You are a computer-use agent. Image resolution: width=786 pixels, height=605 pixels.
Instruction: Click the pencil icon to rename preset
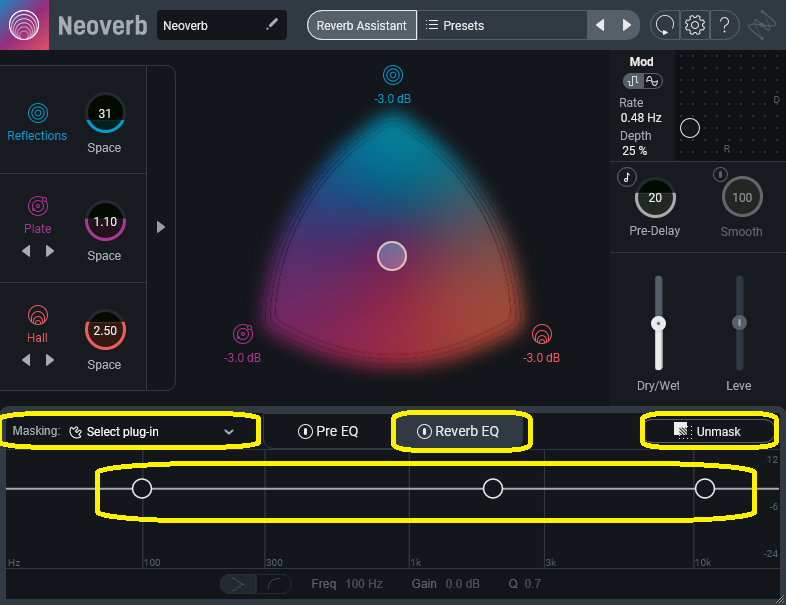pyautogui.click(x=272, y=25)
